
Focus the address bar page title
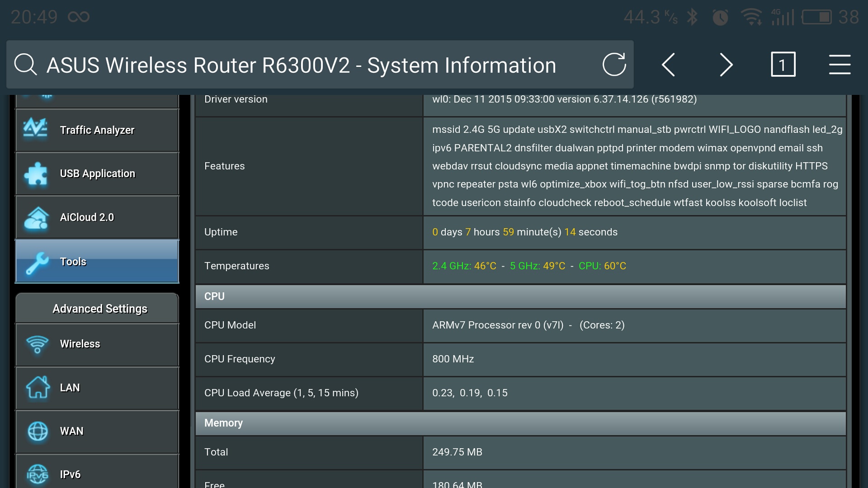[x=301, y=65]
